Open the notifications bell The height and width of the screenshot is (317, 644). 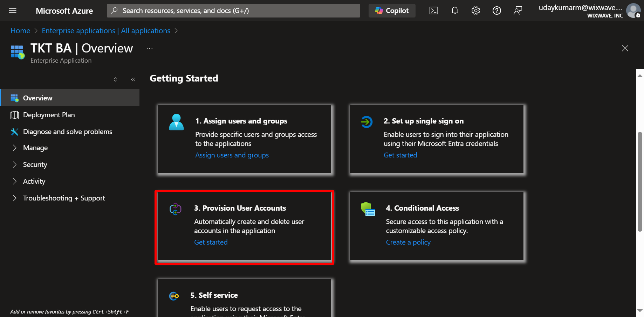coord(455,10)
